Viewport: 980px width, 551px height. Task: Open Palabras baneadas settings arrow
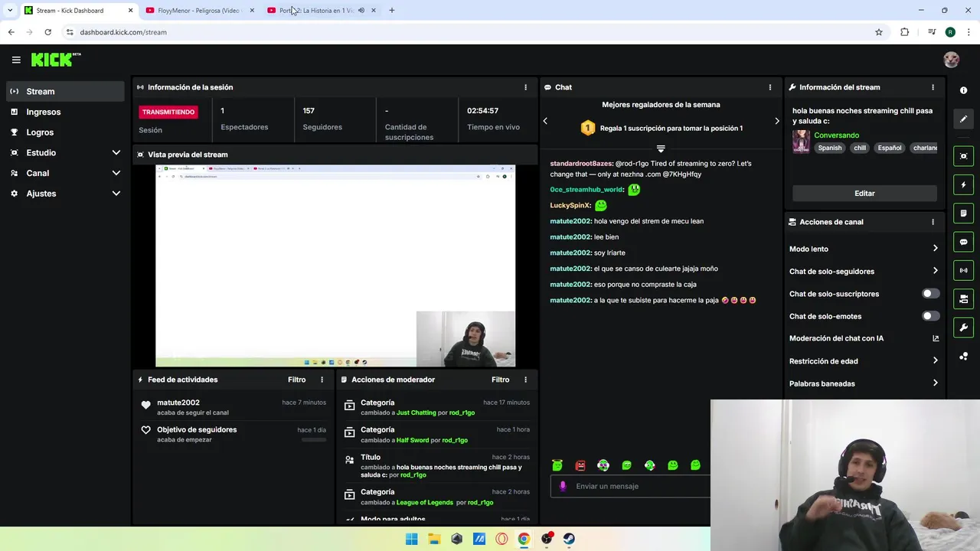(x=935, y=383)
